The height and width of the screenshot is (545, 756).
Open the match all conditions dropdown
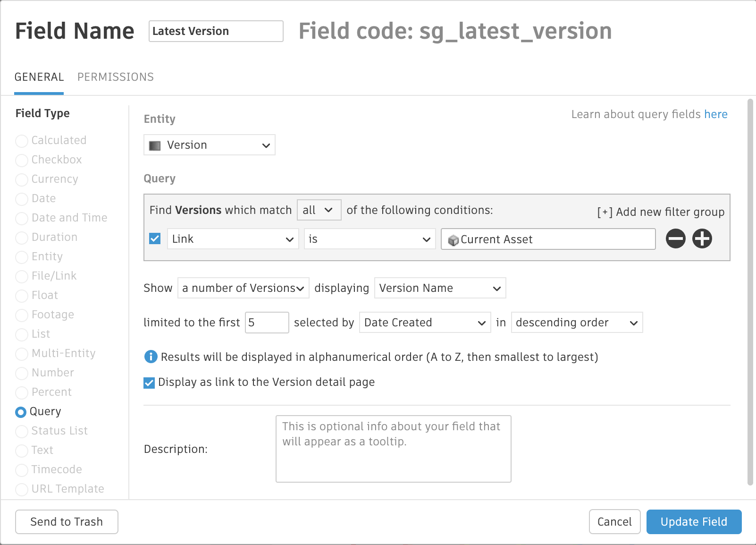[x=319, y=210]
